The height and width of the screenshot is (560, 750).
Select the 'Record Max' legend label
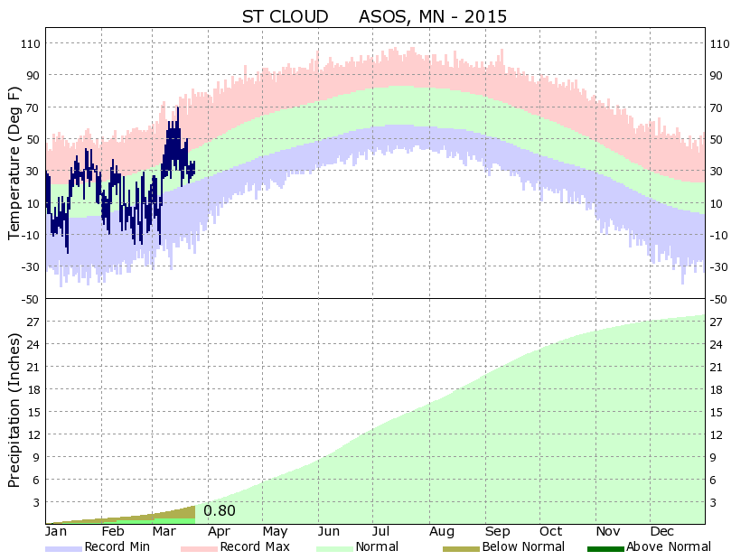point(255,546)
